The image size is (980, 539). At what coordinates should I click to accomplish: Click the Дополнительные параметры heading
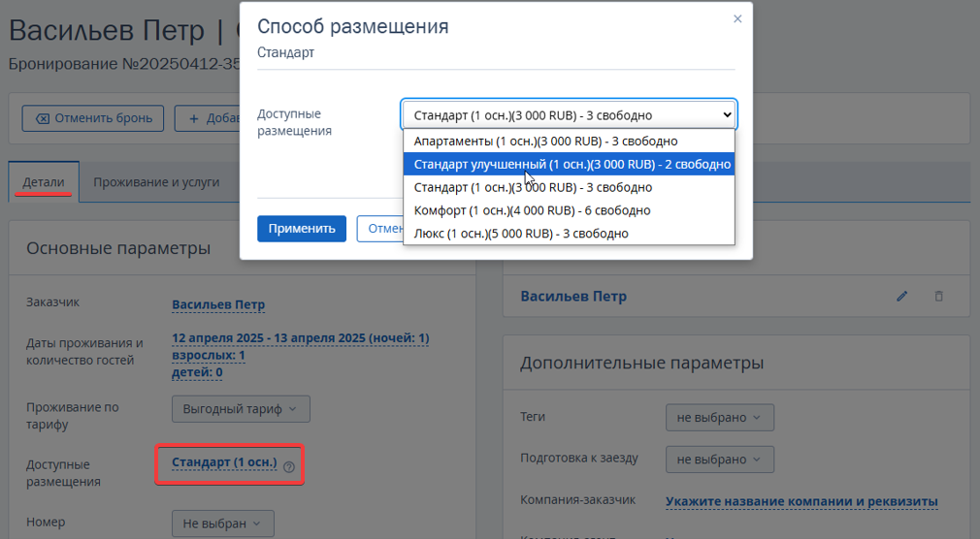(x=641, y=363)
